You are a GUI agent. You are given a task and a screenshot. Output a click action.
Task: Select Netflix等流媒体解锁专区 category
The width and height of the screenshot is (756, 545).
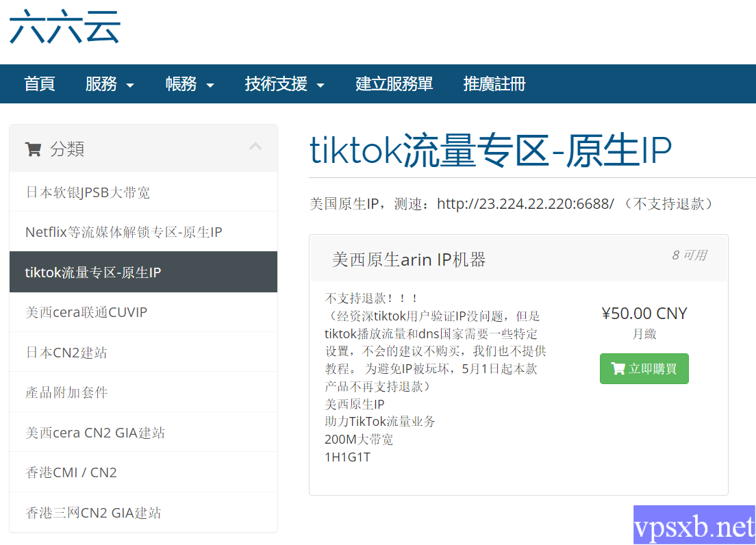click(123, 232)
